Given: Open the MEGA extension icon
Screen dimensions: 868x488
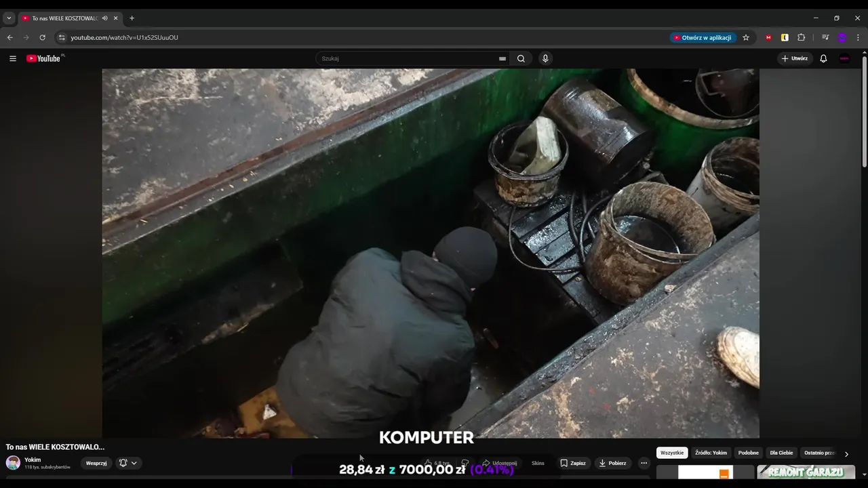Looking at the screenshot, I should [768, 37].
